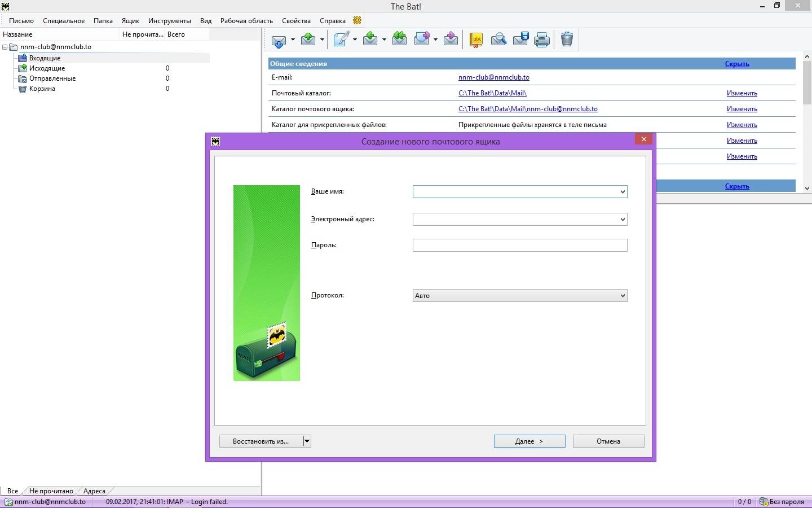
Task: Open the Справка menu
Action: click(333, 21)
